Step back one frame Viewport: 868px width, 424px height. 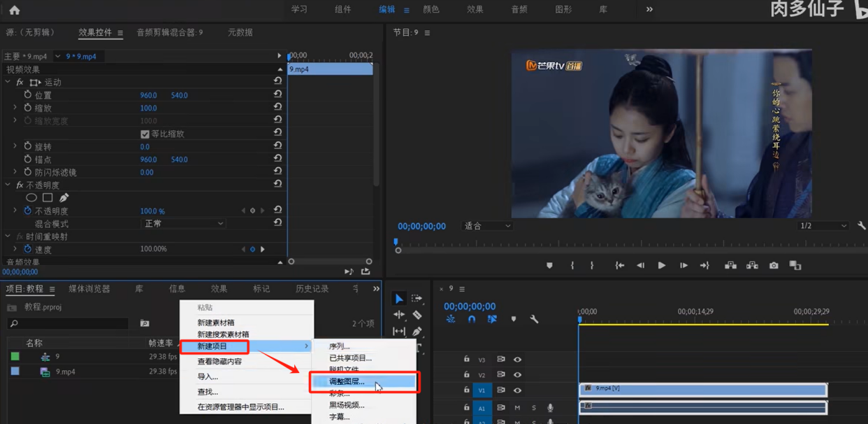(x=640, y=265)
